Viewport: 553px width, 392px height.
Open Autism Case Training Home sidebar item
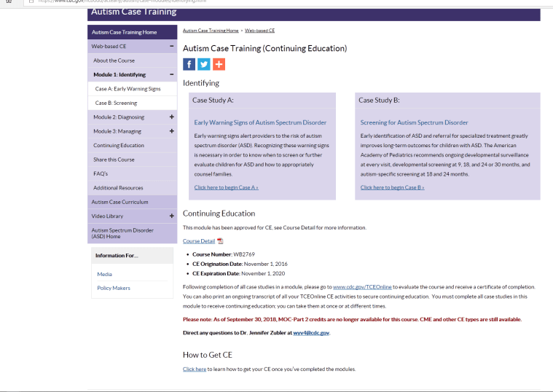tap(124, 32)
